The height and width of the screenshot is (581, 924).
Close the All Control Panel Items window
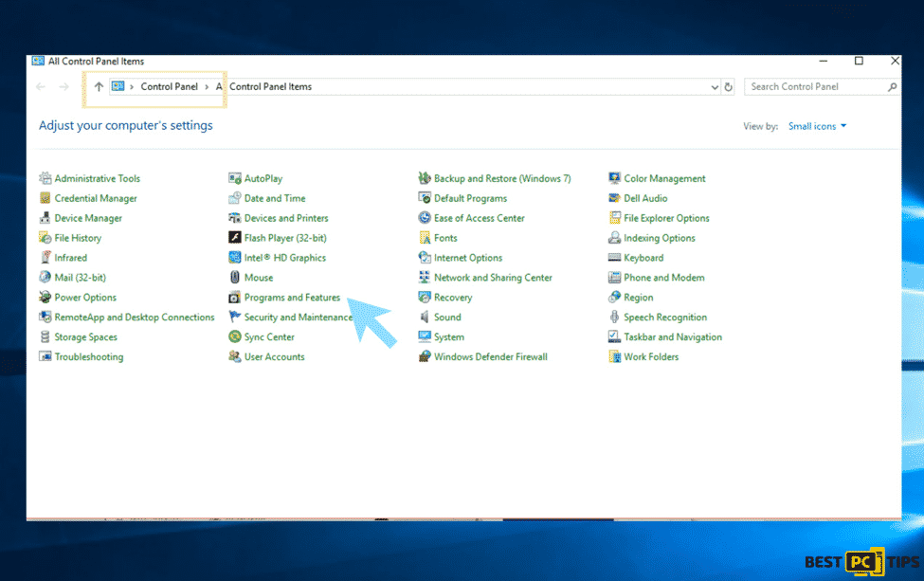(x=895, y=61)
